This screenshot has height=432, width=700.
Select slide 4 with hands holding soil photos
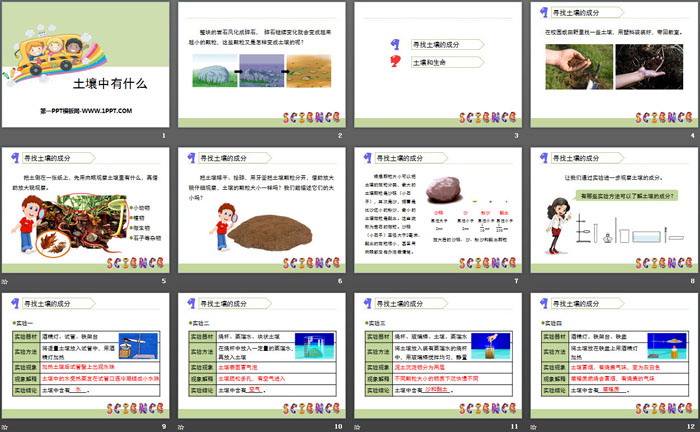(x=614, y=65)
